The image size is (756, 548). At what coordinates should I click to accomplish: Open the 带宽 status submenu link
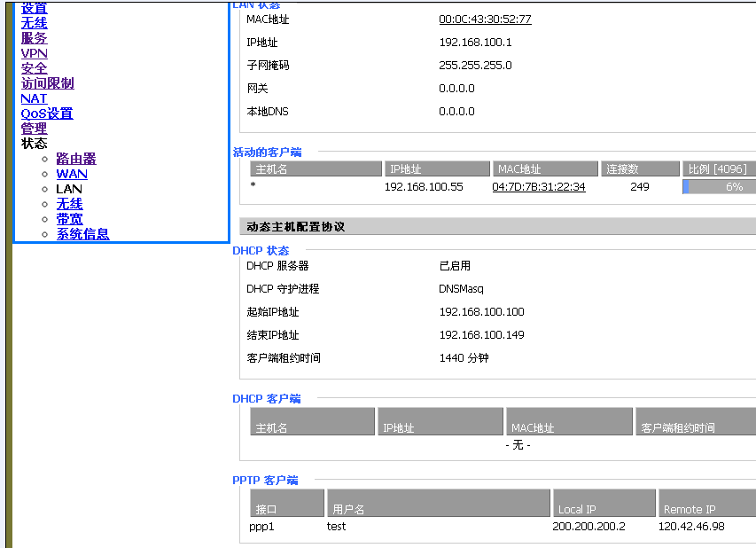[69, 219]
